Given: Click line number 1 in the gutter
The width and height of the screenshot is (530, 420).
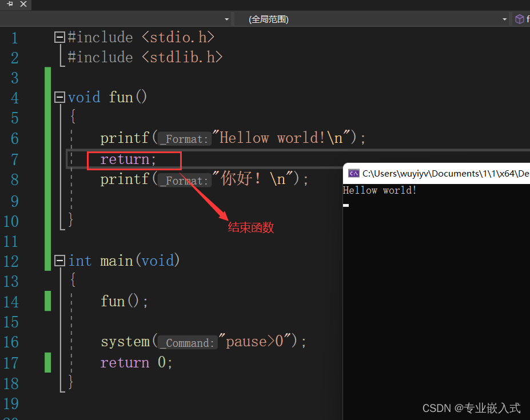Looking at the screenshot, I should [x=14, y=38].
